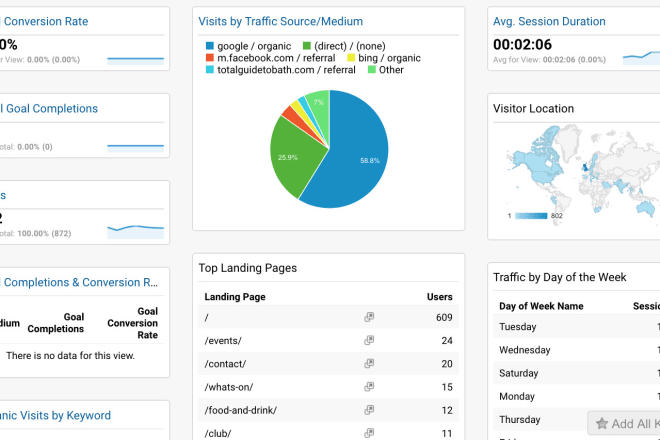This screenshot has height=440, width=660.
Task: Open the external link icon beside /club/
Action: pyautogui.click(x=369, y=432)
